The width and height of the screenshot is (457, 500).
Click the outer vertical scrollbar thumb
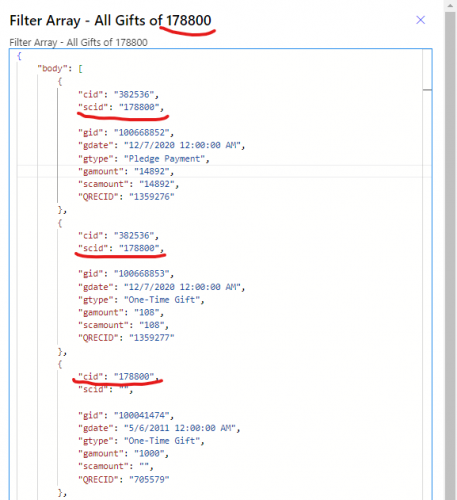[x=451, y=253]
